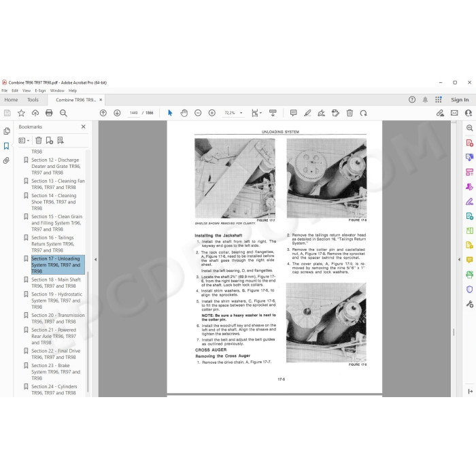The image size is (476, 476).
Task: Open the File menu
Action: tap(5, 90)
